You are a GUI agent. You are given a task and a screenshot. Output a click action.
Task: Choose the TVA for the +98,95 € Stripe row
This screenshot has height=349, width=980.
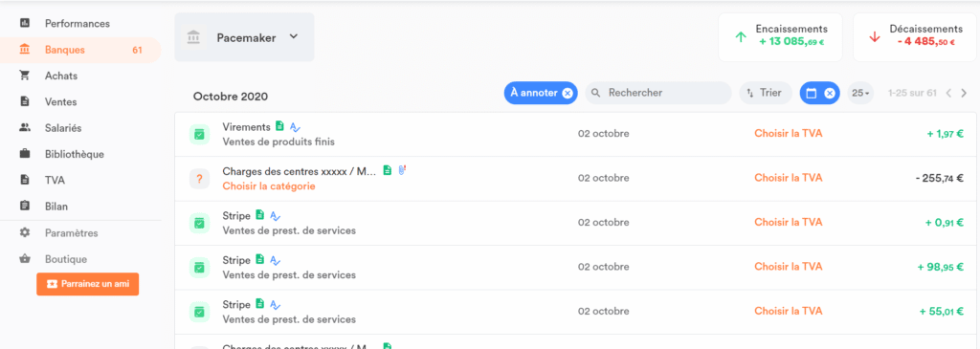coord(789,267)
